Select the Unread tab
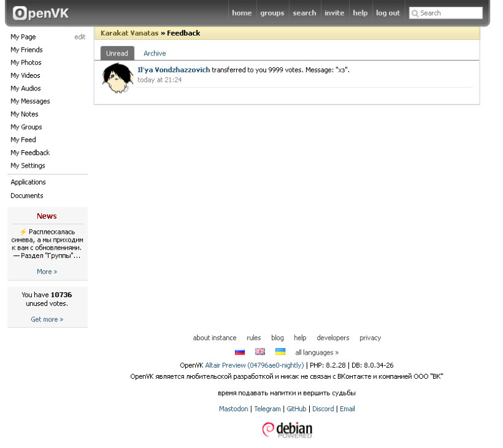Image resolution: width=503 pixels, height=448 pixels. 118,54
